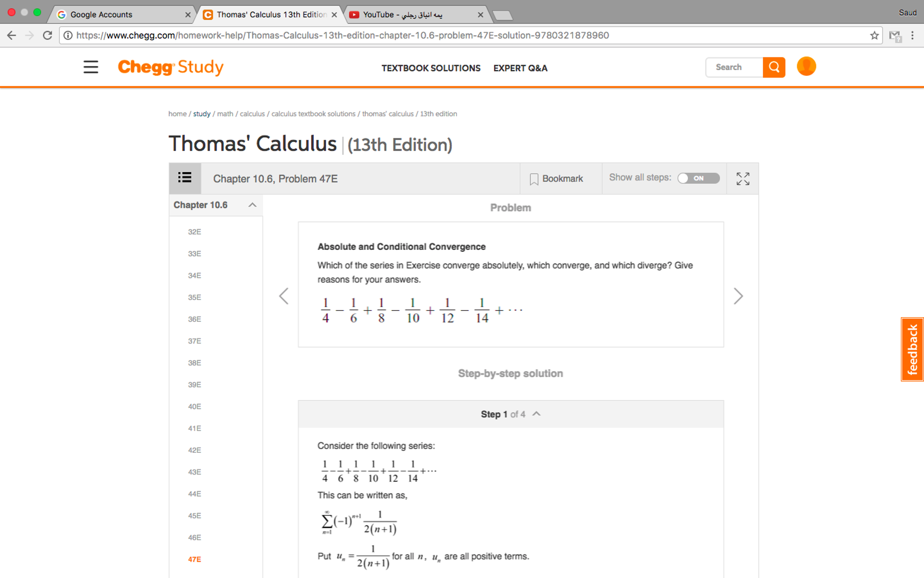The image size is (924, 578).
Task: Collapse Step 1 of the solution
Action: point(537,413)
